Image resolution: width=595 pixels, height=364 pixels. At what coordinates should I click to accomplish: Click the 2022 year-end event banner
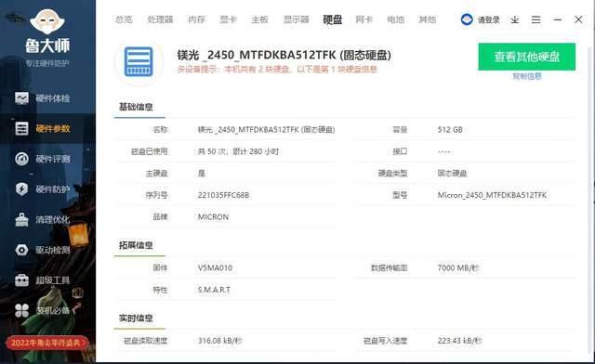click(x=47, y=344)
